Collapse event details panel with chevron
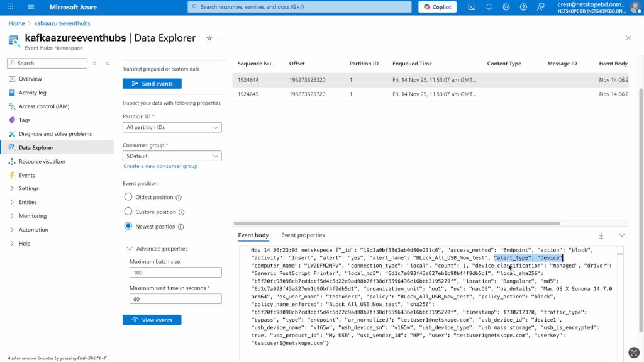The height and width of the screenshot is (362, 644). (622, 235)
